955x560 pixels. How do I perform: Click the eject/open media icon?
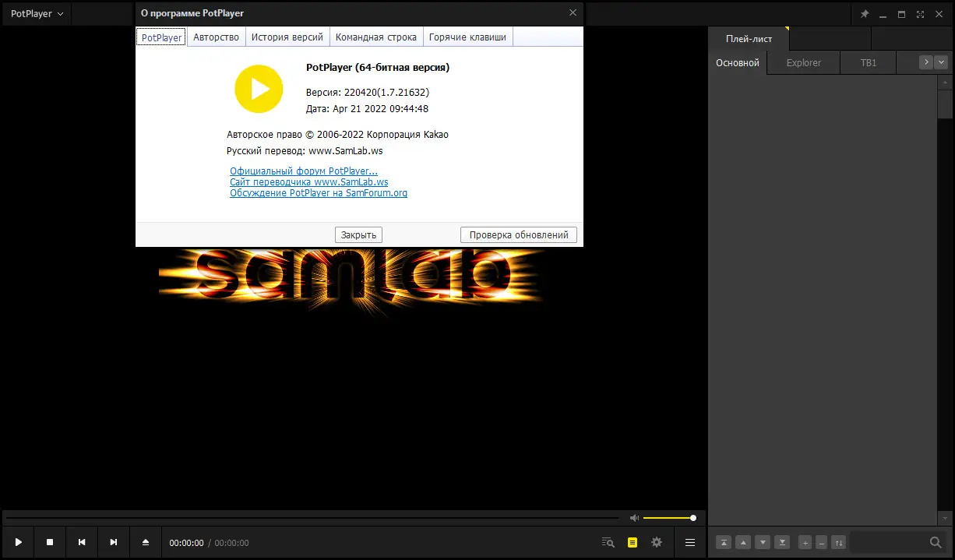coord(145,542)
